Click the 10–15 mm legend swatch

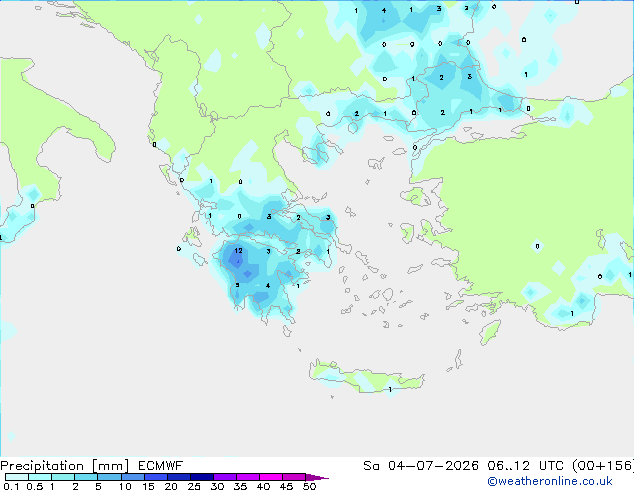point(132,477)
